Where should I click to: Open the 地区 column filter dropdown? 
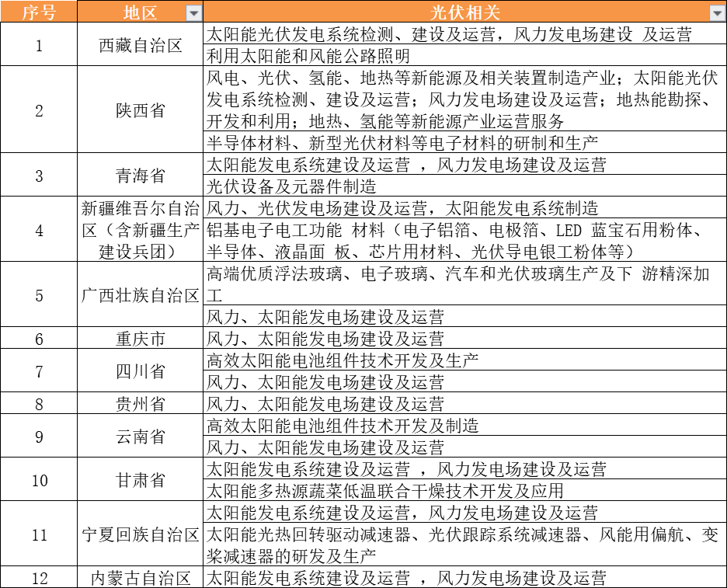point(193,13)
